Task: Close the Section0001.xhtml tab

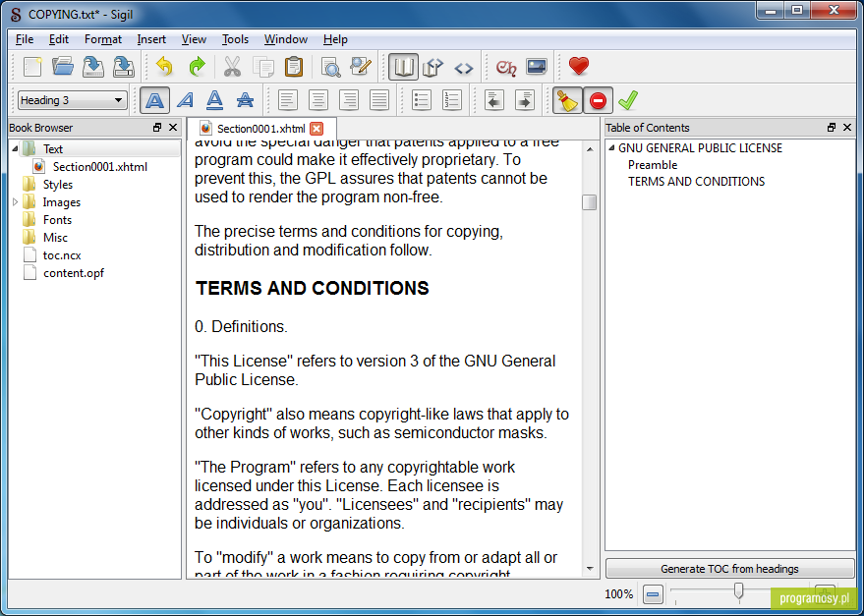Action: point(317,129)
